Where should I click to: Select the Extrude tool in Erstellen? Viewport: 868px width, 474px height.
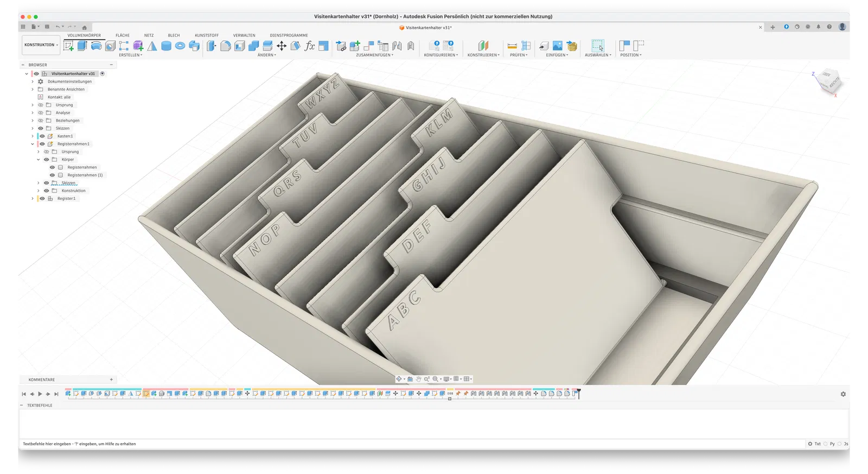coord(82,46)
